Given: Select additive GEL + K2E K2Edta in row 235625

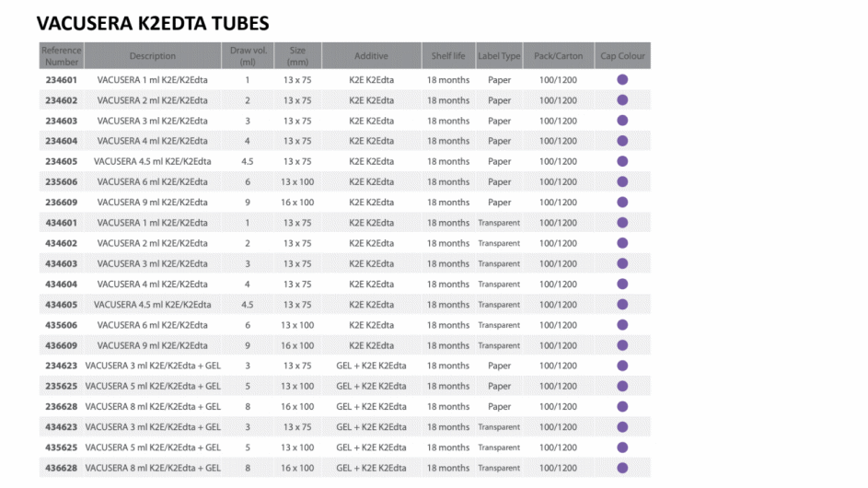Looking at the screenshot, I should (x=372, y=386).
